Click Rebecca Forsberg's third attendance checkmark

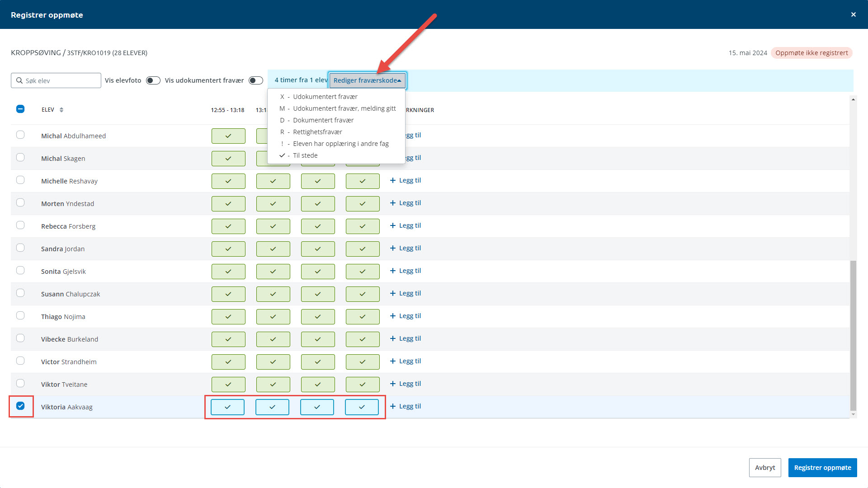(318, 226)
